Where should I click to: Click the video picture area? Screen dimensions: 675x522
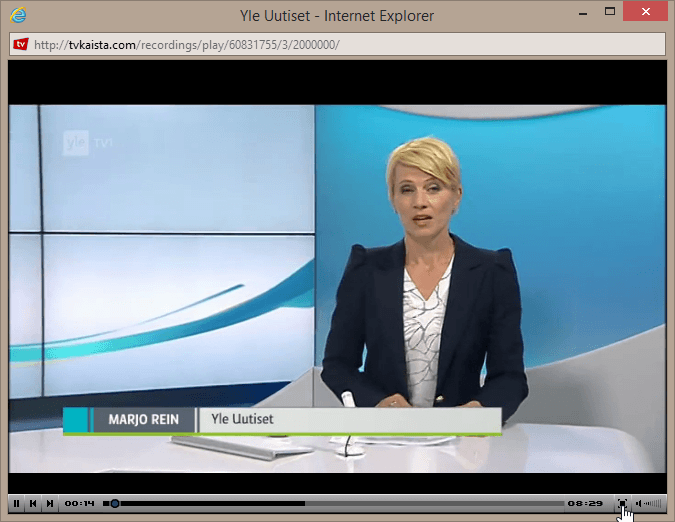[x=337, y=288]
